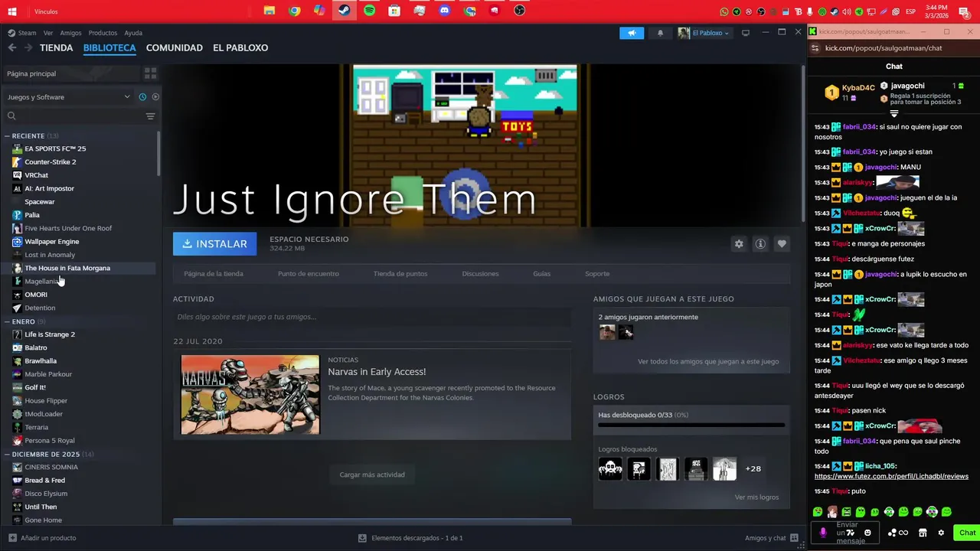Image resolution: width=980 pixels, height=551 pixels.
Task: Open Spotify from Windows taskbar
Action: (x=369, y=11)
